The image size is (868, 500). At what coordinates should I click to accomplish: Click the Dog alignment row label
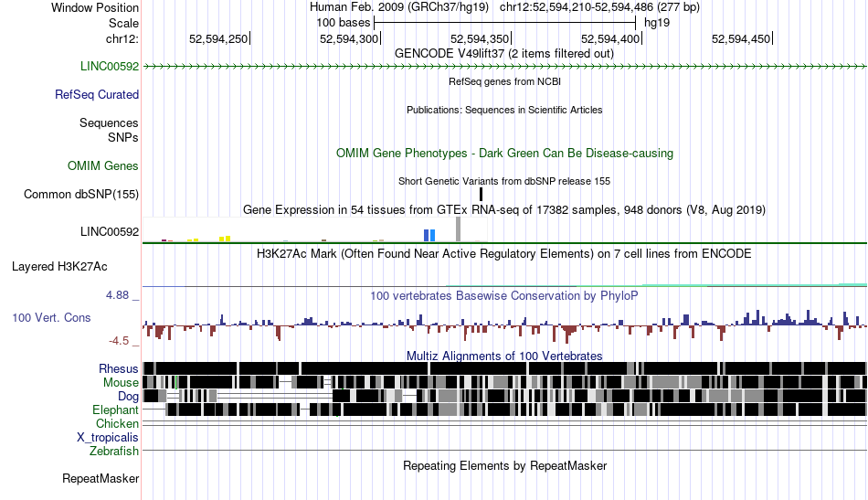point(128,397)
